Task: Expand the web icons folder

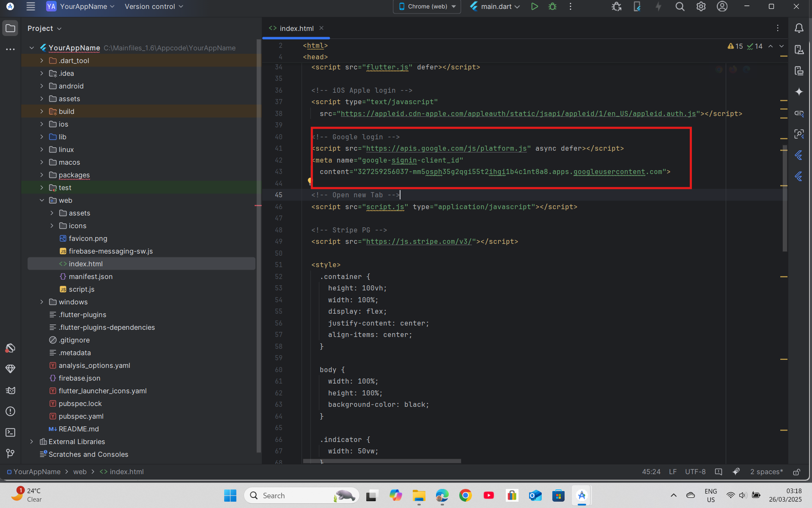Action: tap(52, 226)
